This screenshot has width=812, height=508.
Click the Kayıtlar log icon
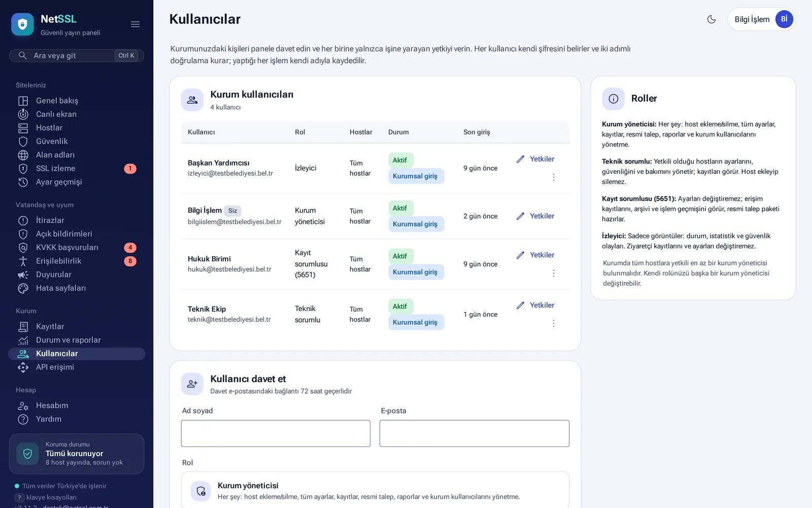coord(23,327)
